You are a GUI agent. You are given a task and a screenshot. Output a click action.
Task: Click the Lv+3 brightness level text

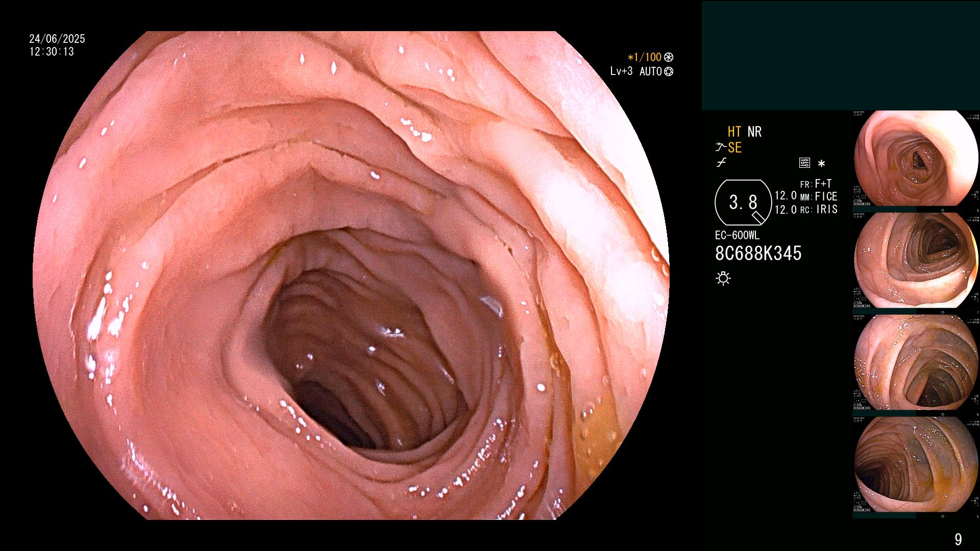[621, 71]
